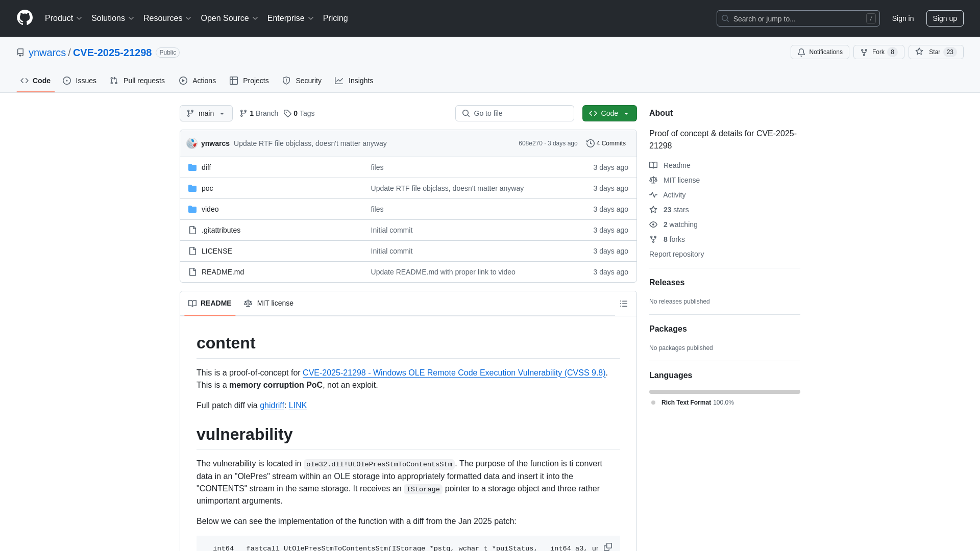
Task: Open the green Code dropdown button
Action: tap(609, 113)
